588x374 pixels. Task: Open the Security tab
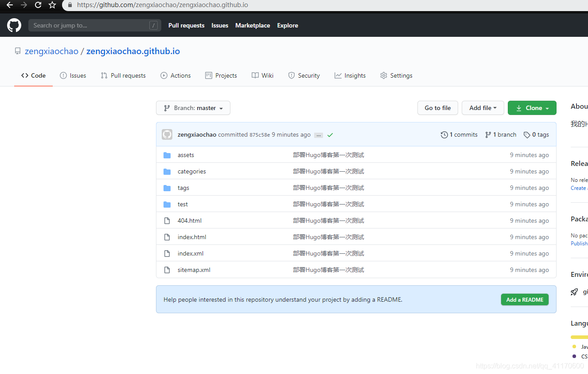click(x=304, y=75)
